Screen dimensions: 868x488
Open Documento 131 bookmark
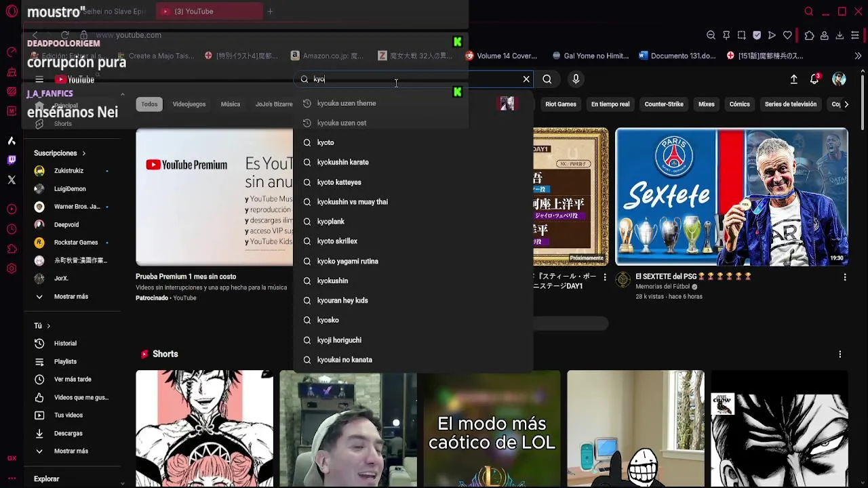[x=677, y=56]
